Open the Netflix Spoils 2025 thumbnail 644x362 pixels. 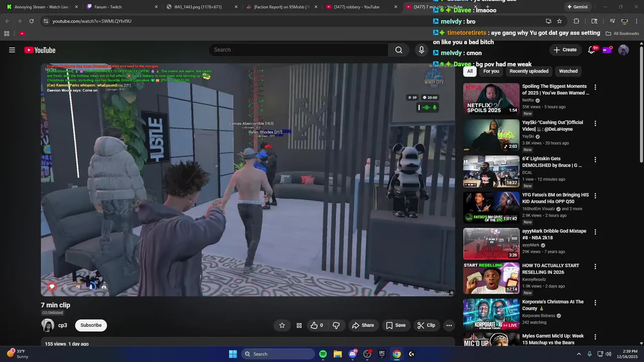[x=491, y=99]
